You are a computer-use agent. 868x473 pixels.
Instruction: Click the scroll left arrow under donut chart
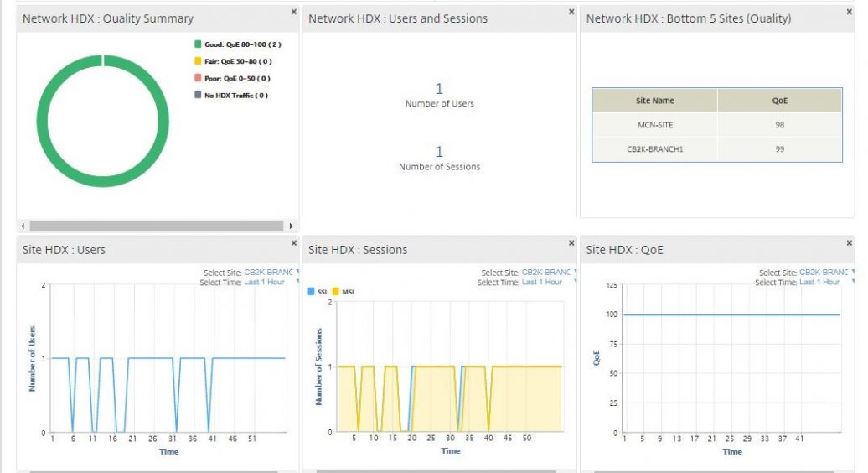pos(23,226)
